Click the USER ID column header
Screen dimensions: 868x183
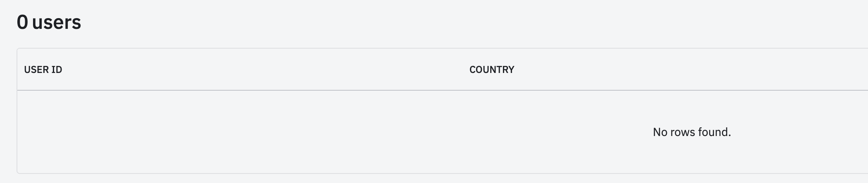tap(43, 70)
